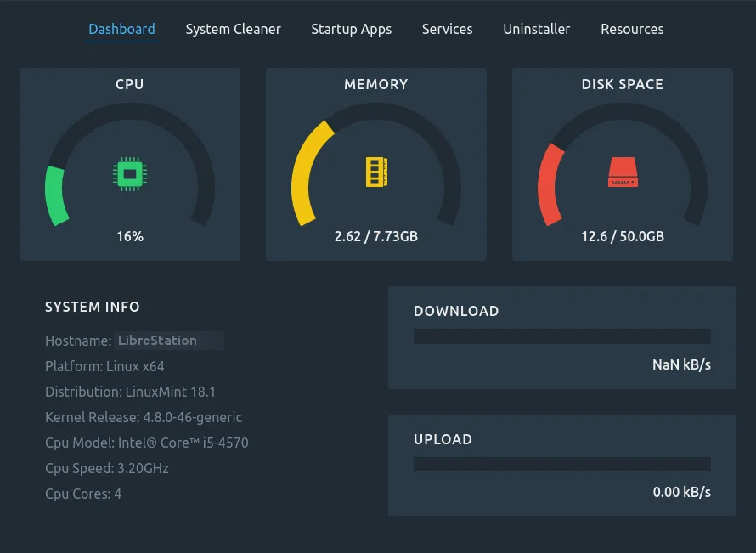Click the 16% CPU usage value
Viewport: 756px width, 553px height.
coord(130,236)
